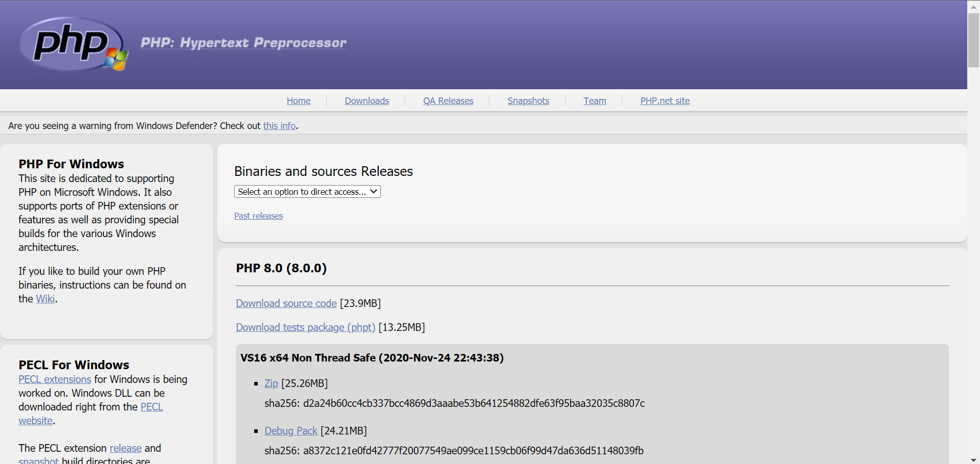Image resolution: width=980 pixels, height=464 pixels.
Task: Open the PECL extension release link
Action: (x=126, y=448)
